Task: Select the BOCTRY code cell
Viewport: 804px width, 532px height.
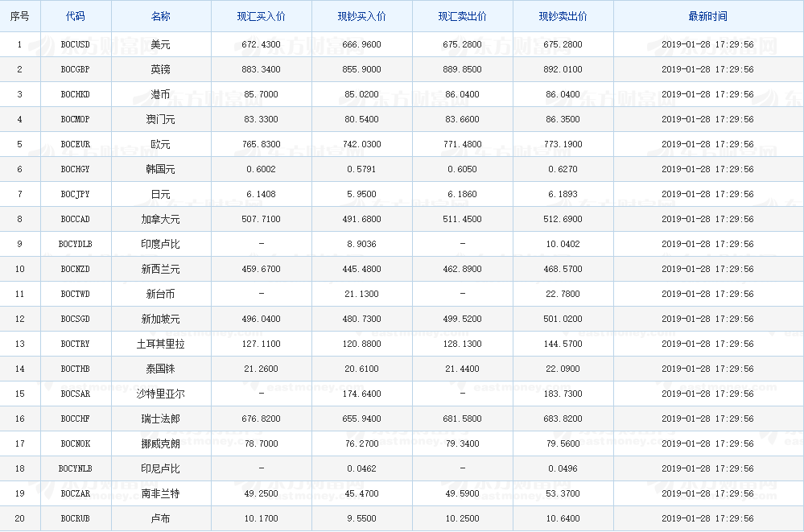Action: [x=76, y=344]
